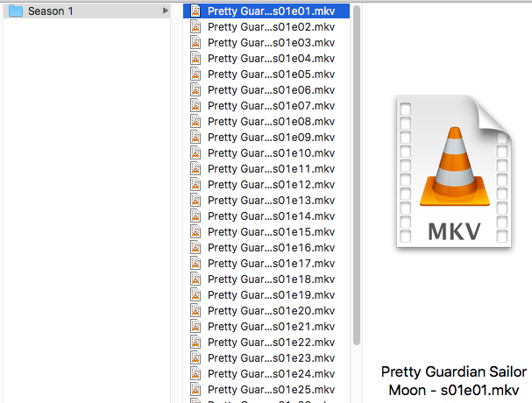
Task: Select file name Pretty Guar...s01e10.mkv
Action: [x=272, y=153]
